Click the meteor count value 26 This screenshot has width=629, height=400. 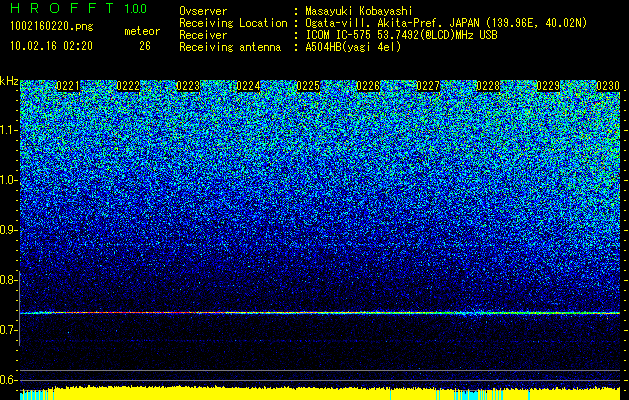(145, 46)
